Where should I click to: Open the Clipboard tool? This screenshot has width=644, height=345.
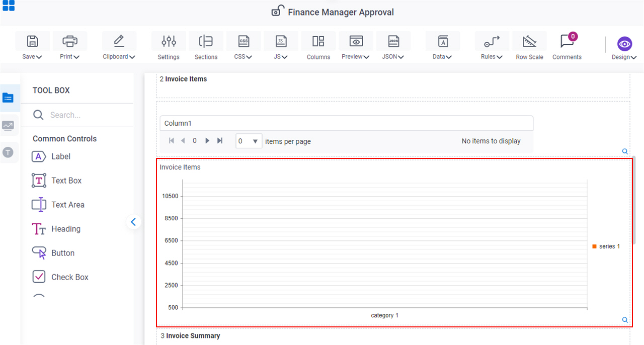click(119, 41)
